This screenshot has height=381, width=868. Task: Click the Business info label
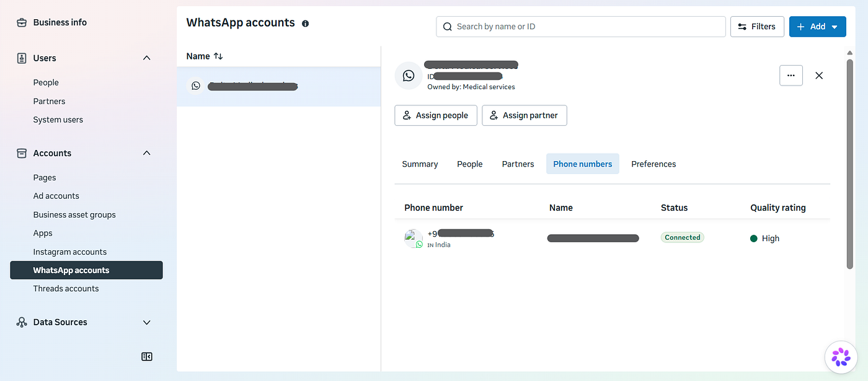pos(60,22)
